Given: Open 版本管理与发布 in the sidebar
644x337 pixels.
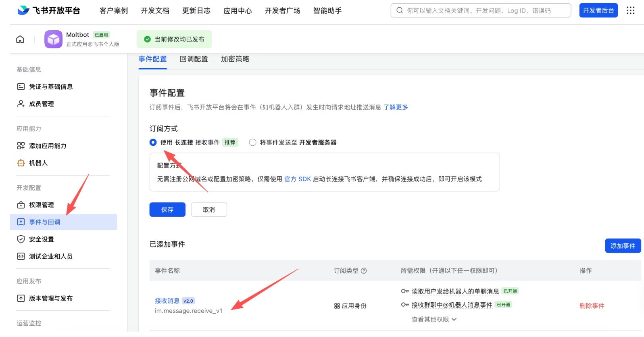Looking at the screenshot, I should coord(50,298).
